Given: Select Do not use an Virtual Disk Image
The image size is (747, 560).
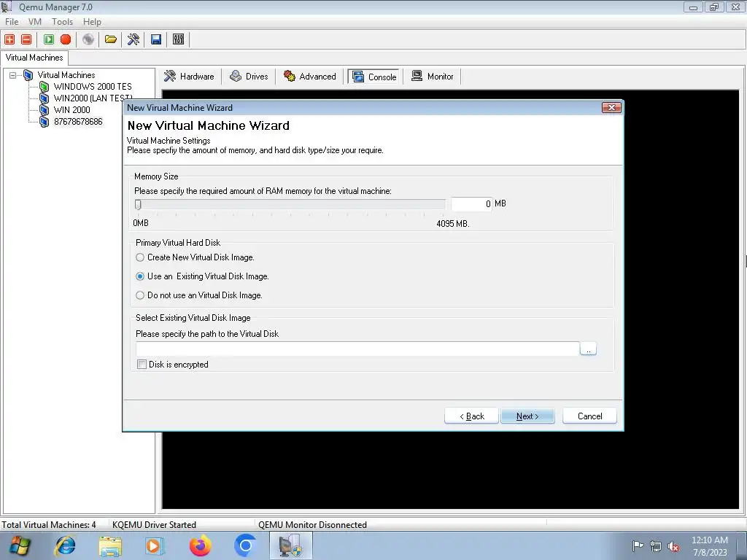Looking at the screenshot, I should (x=140, y=296).
